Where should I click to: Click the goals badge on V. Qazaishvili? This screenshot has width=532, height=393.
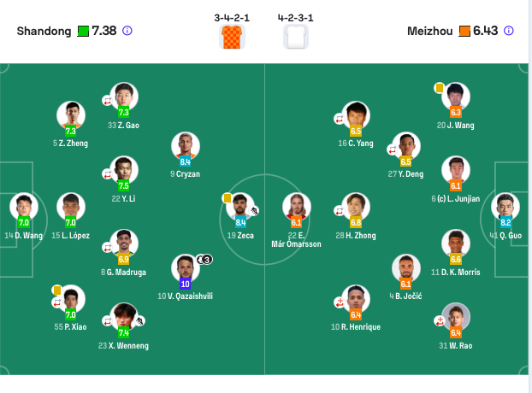204,260
